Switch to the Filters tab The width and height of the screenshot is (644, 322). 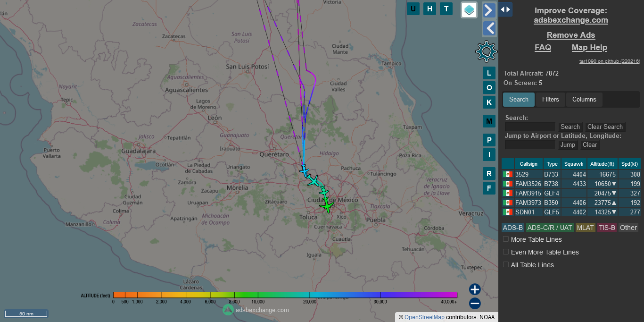550,100
